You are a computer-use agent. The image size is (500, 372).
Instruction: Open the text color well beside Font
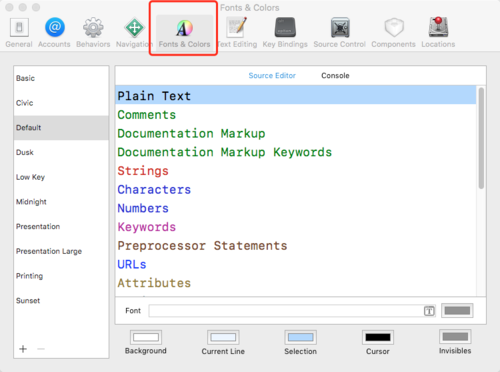pos(457,310)
